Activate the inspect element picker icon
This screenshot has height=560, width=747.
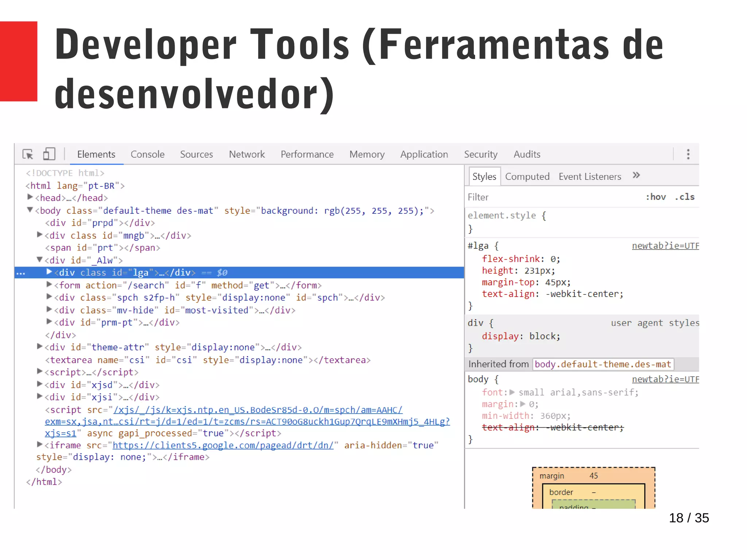click(x=28, y=154)
